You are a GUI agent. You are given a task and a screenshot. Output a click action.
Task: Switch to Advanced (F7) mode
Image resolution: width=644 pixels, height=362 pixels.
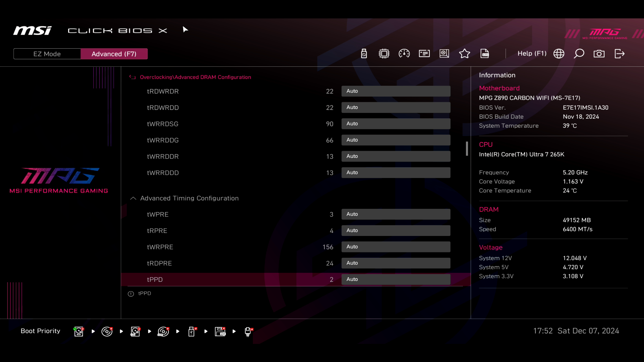(x=114, y=54)
